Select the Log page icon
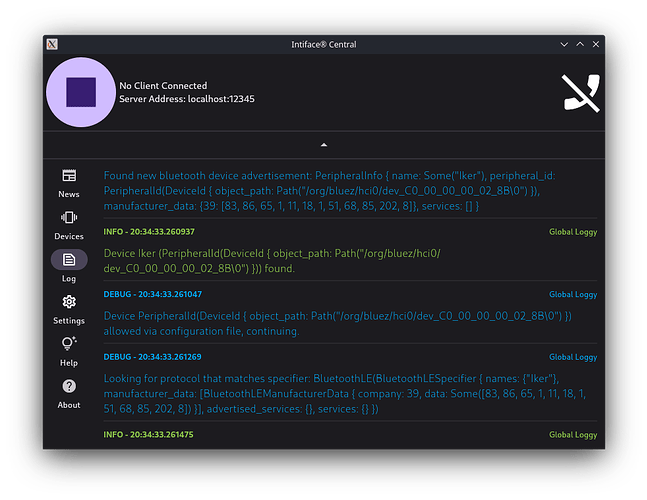The height and width of the screenshot is (500, 647). 69,259
